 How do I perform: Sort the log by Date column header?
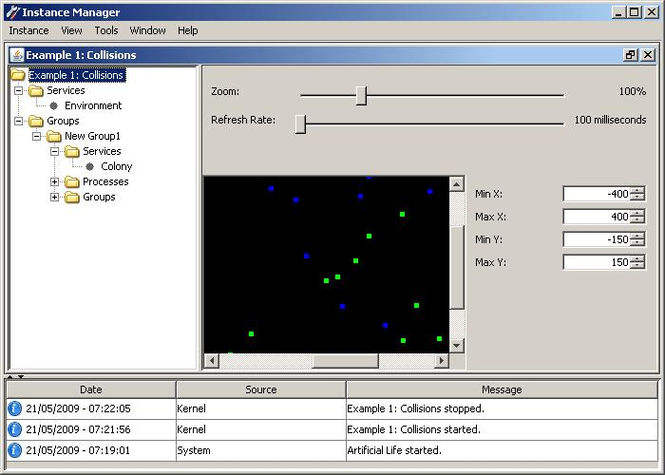click(91, 389)
